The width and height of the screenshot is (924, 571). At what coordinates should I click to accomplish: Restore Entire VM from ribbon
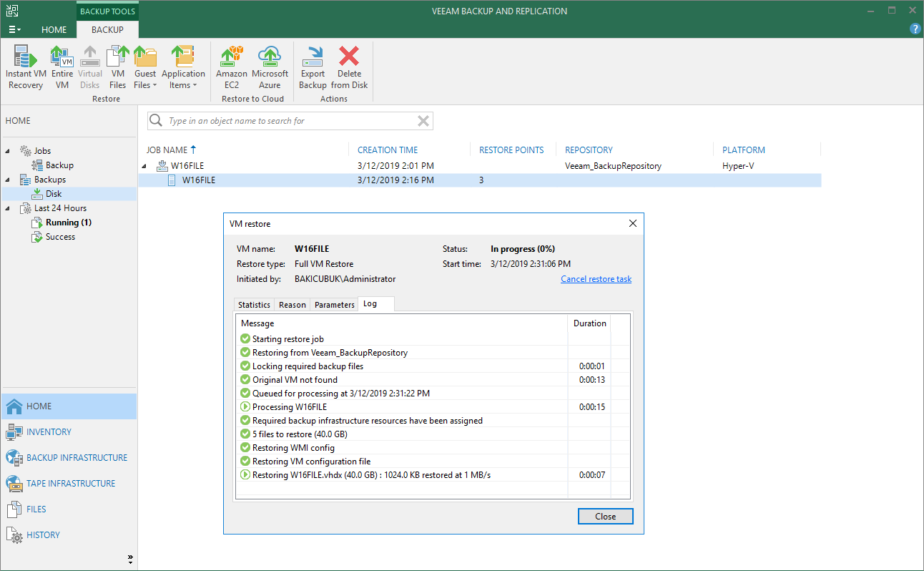pos(62,67)
